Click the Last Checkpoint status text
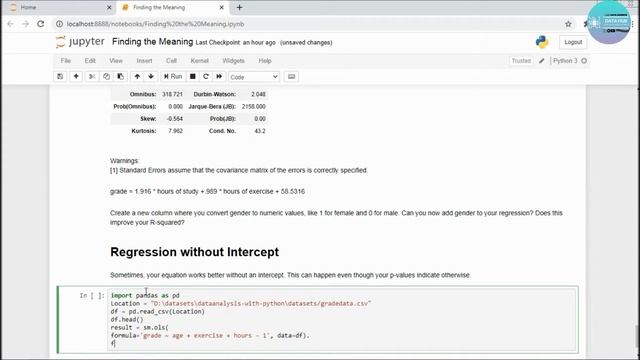This screenshot has width=640, height=360. (x=236, y=42)
